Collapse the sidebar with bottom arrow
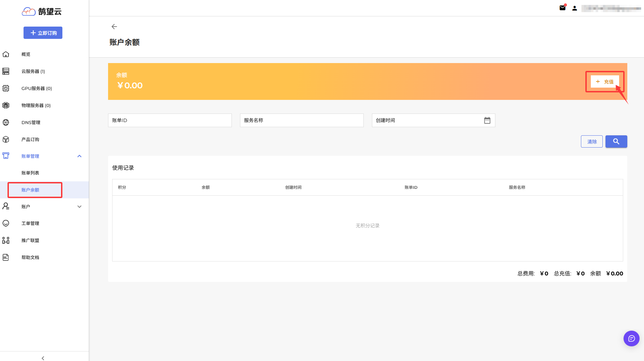 click(43, 358)
